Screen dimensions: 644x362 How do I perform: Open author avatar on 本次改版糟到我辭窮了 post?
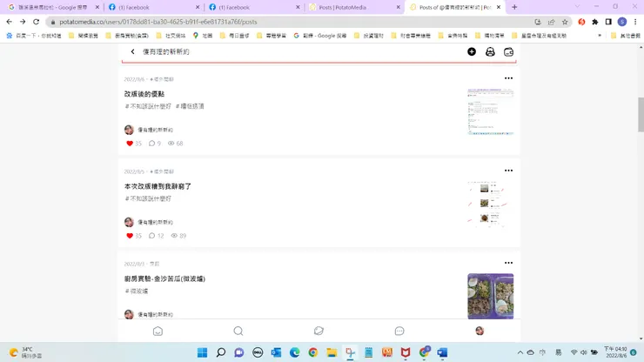tap(129, 222)
